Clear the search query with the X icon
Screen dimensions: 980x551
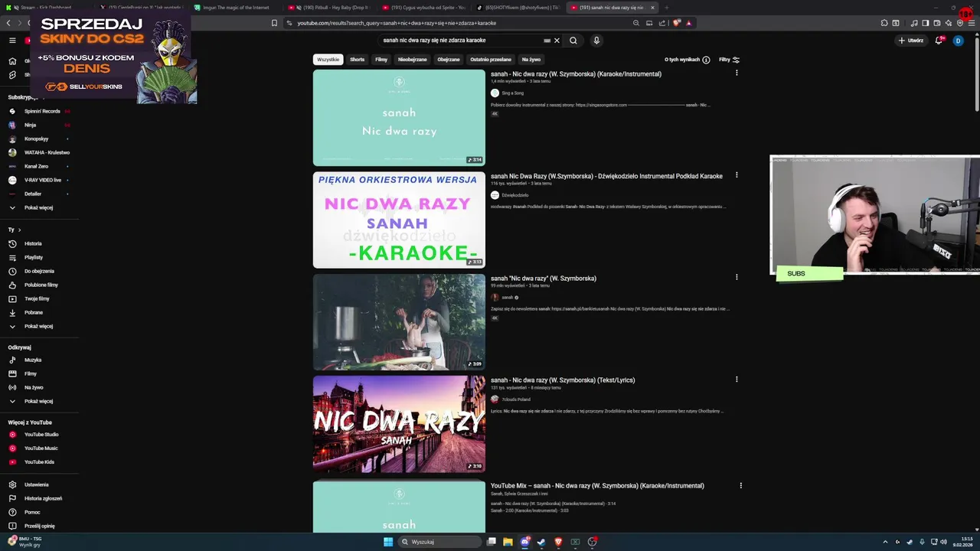click(x=557, y=41)
